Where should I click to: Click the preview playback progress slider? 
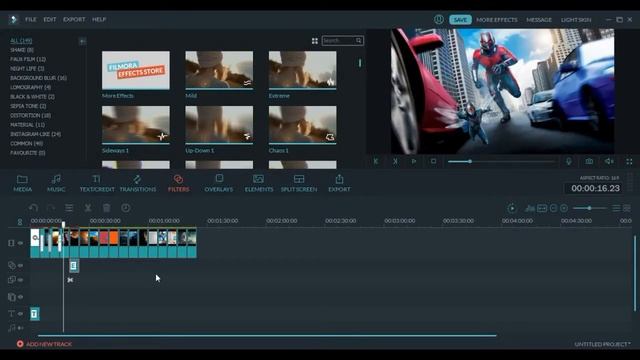501,162
